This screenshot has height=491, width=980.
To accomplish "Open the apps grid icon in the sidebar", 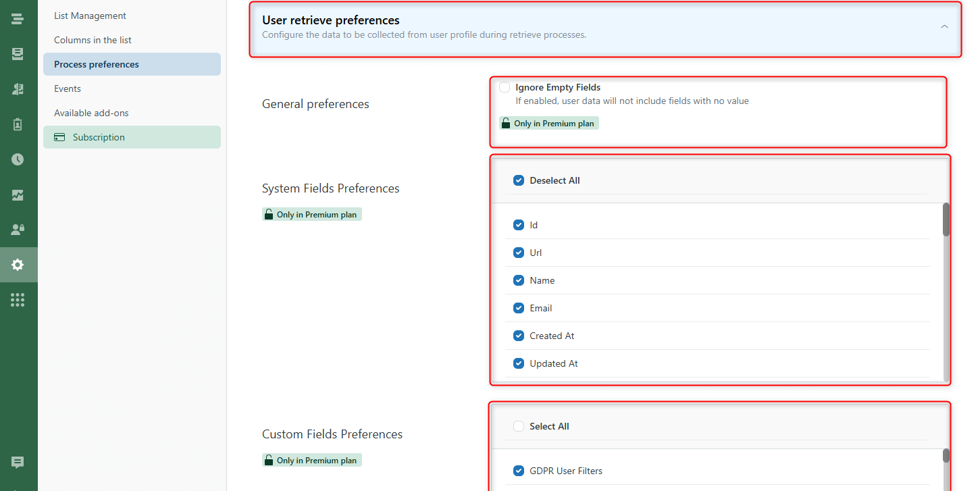I will (18, 300).
